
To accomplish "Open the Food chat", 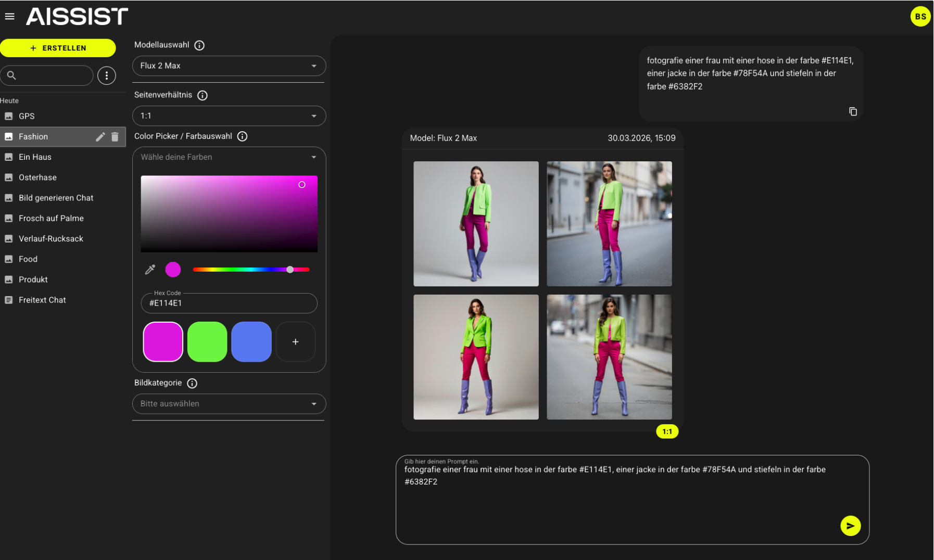I will pyautogui.click(x=62, y=259).
